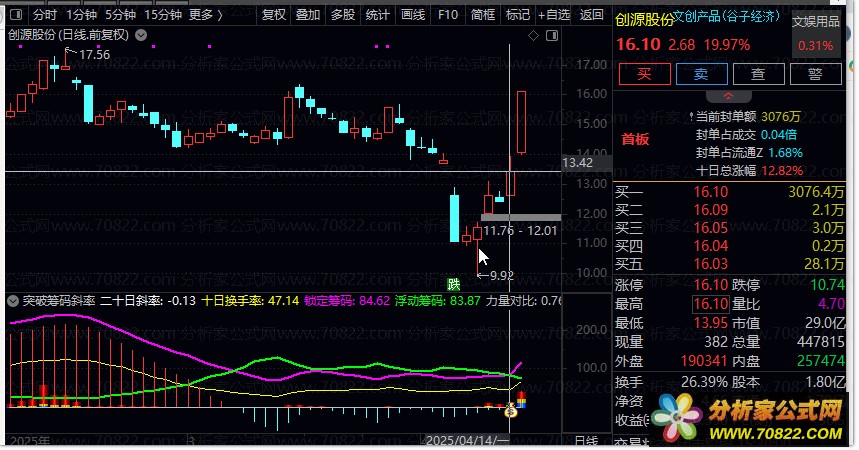The height and width of the screenshot is (450, 859).
Task: Click the 买五 price 16.03
Action: pyautogui.click(x=711, y=264)
